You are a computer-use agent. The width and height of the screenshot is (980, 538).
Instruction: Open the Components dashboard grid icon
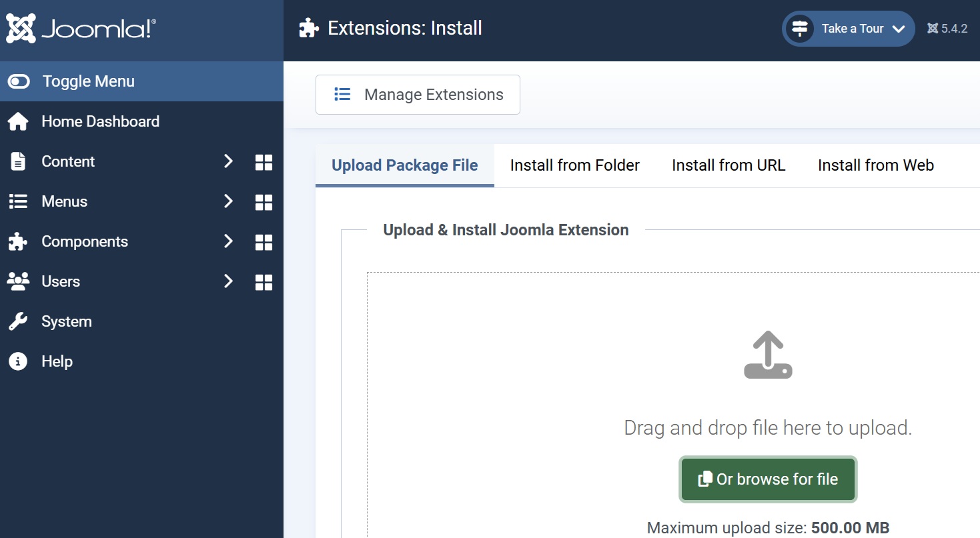coord(264,242)
